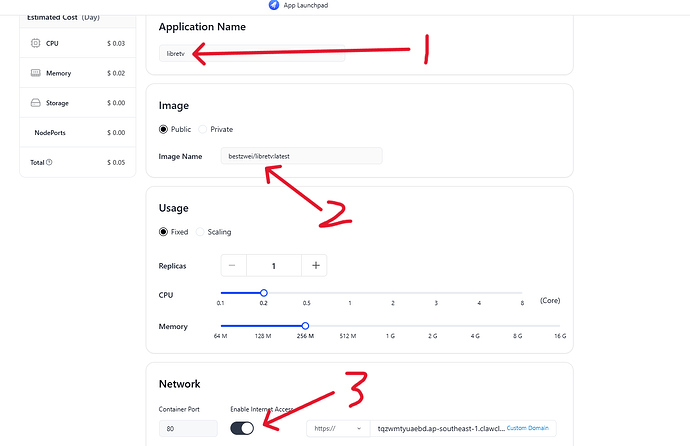This screenshot has width=690, height=446.
Task: Click the Total info question-mark icon
Action: (49, 162)
